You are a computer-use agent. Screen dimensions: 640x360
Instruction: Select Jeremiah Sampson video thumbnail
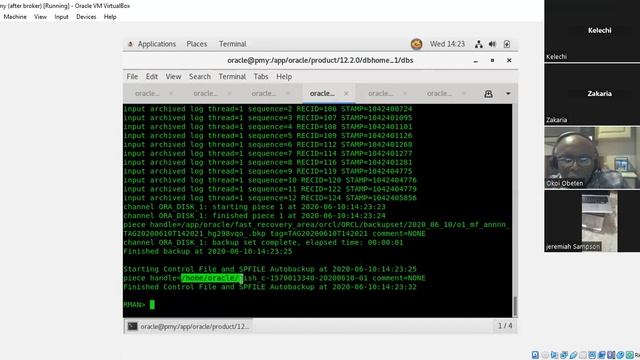pyautogui.click(x=592, y=221)
